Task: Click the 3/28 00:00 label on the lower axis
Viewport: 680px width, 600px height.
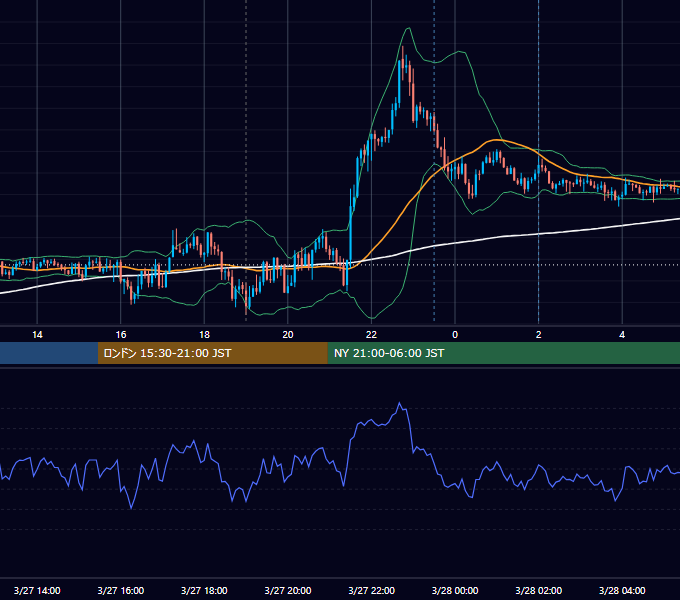Action: 455,590
